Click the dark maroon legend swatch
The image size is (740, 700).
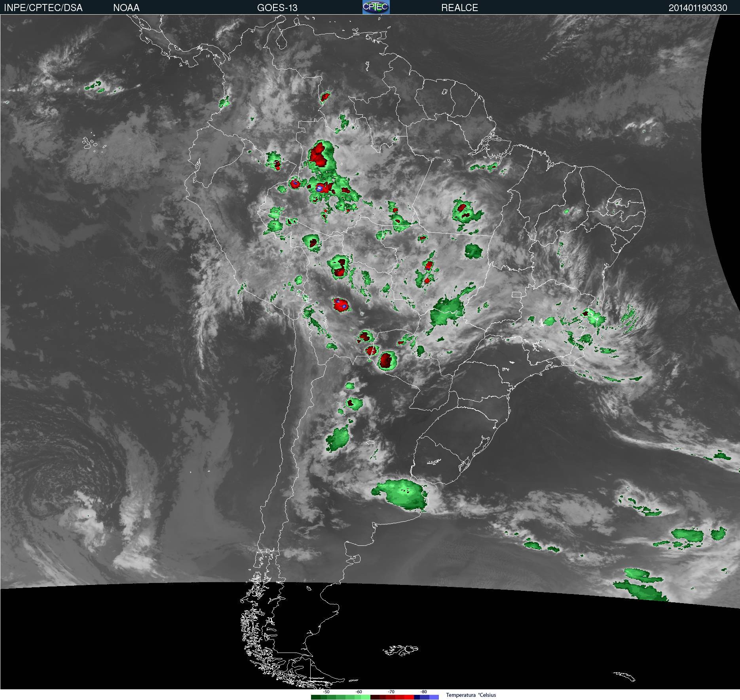coord(375,697)
